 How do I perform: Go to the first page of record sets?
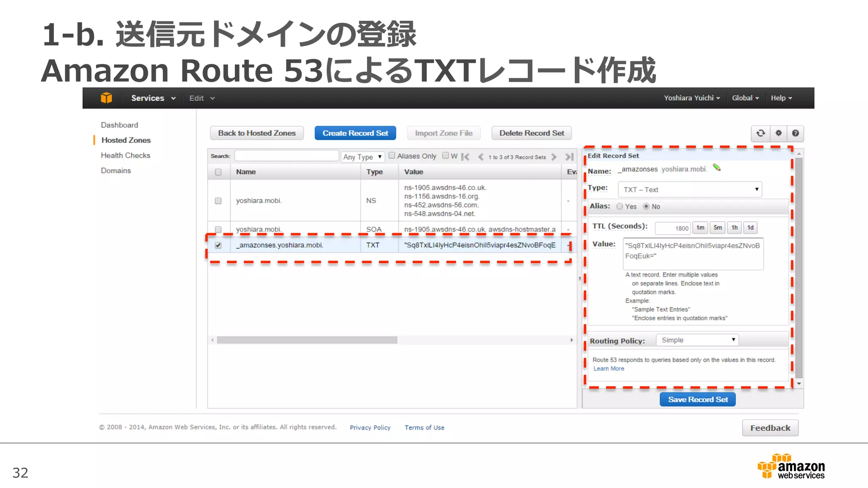coord(465,157)
